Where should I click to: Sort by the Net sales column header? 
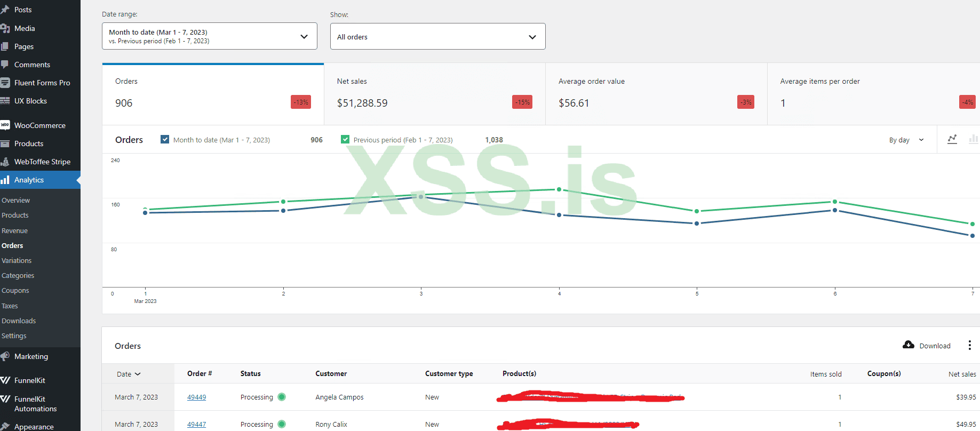962,374
